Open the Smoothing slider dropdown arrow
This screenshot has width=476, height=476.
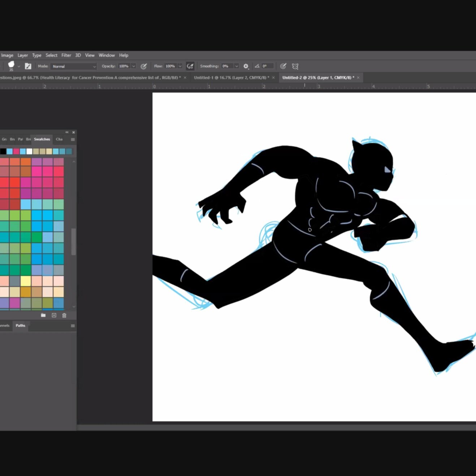pyautogui.click(x=237, y=66)
